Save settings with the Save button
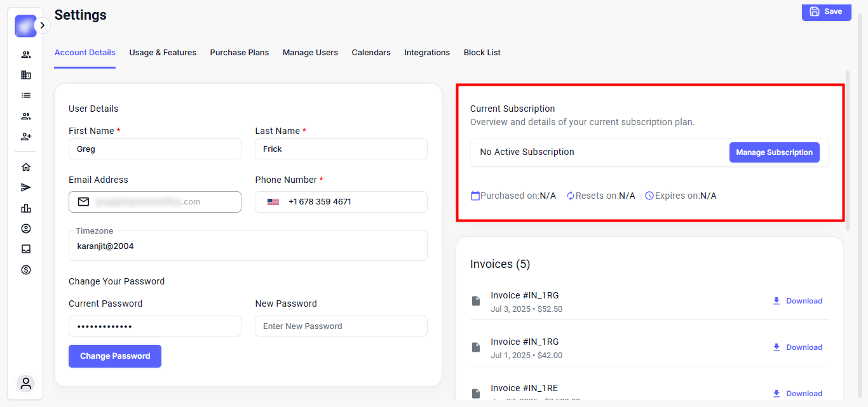Image resolution: width=868 pixels, height=407 pixels. coord(826,11)
